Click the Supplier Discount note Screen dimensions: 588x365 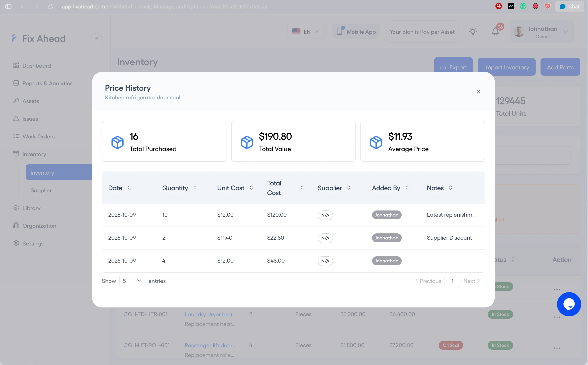pos(449,238)
